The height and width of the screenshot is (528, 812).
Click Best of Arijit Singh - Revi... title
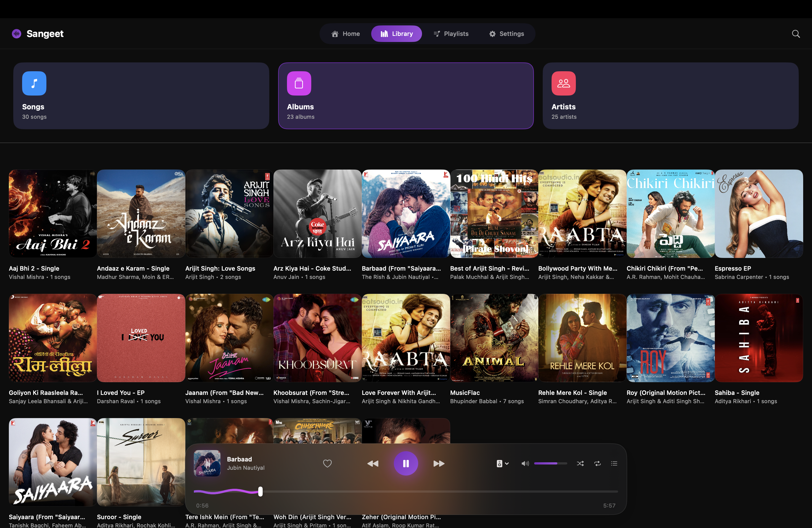[489, 268]
